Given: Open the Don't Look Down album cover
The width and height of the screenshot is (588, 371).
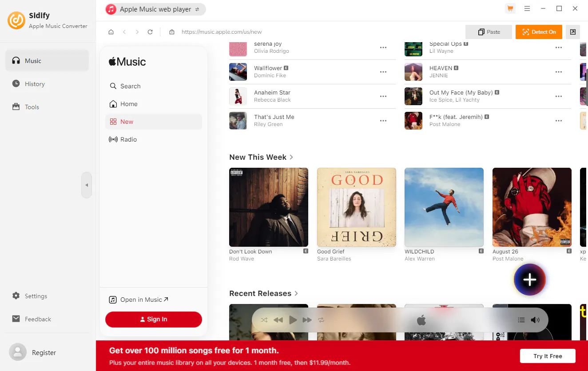Looking at the screenshot, I should tap(269, 207).
